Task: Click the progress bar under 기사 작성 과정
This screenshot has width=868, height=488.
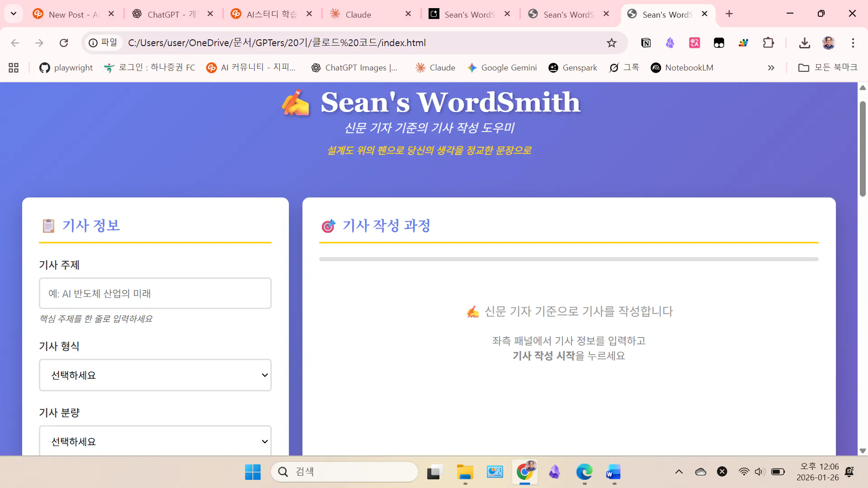Action: pos(568,259)
